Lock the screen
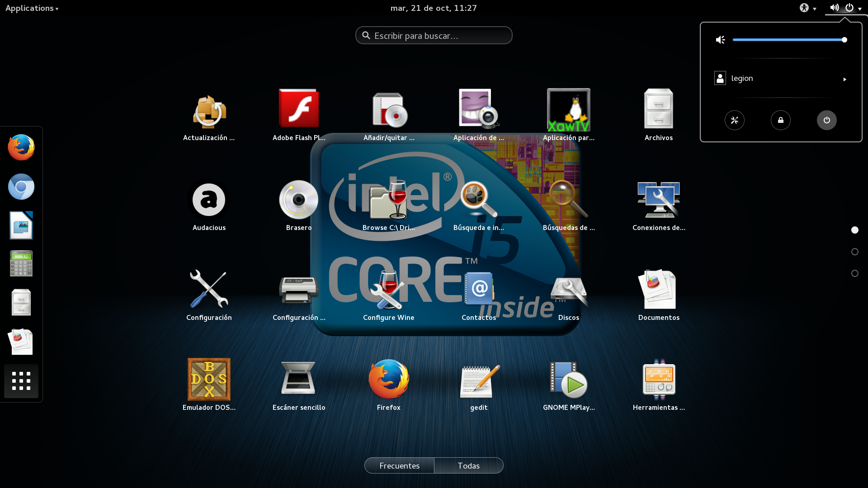Viewport: 868px width, 488px height. tap(780, 120)
